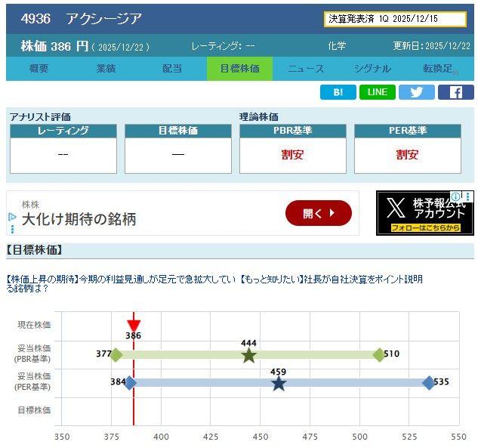
Task: Click the green diamond marker at 510
Action: 379,354
